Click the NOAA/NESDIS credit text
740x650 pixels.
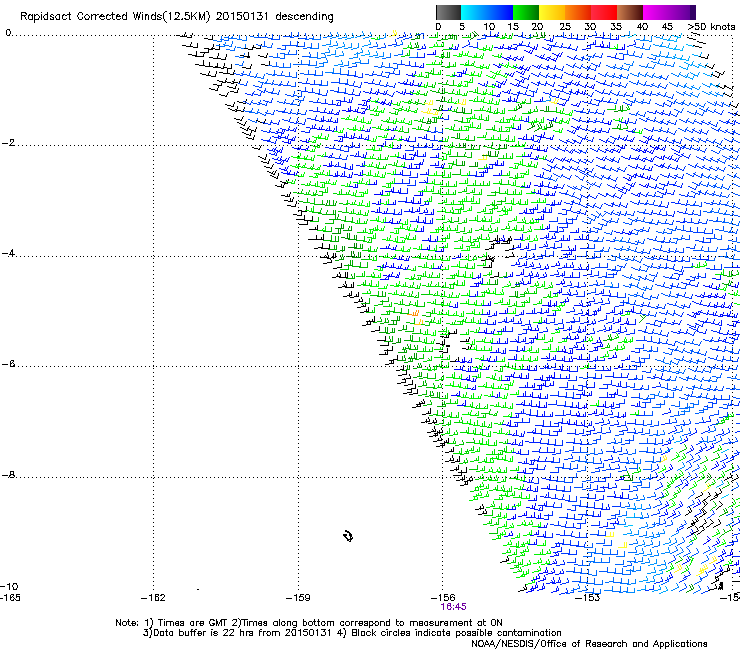click(589, 644)
